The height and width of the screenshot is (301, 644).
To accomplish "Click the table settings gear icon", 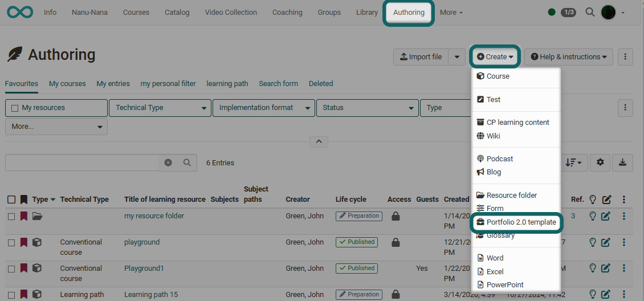I will point(600,162).
